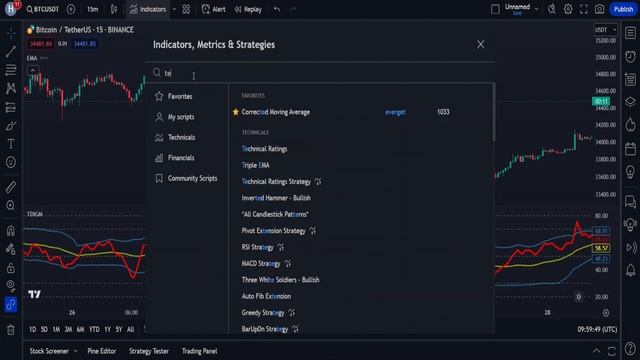Start bar Replay mode
640x360 pixels.
tap(248, 9)
